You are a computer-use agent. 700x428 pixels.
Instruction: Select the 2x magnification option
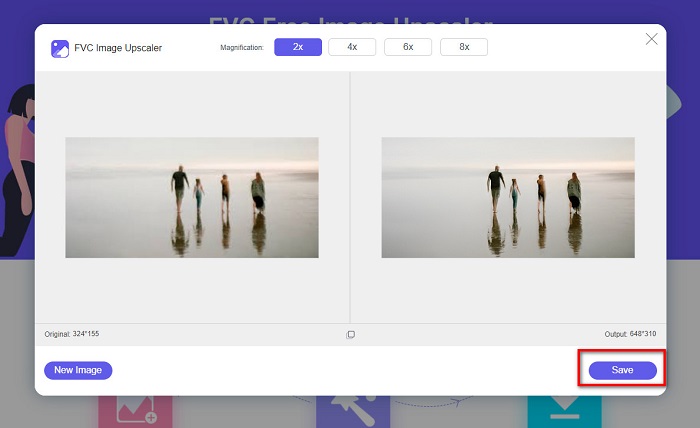click(298, 47)
